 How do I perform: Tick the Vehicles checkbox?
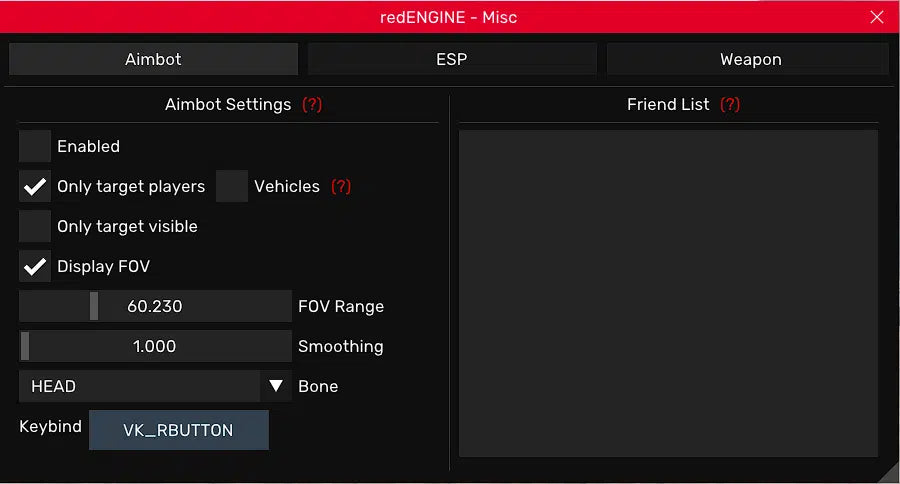tap(232, 187)
